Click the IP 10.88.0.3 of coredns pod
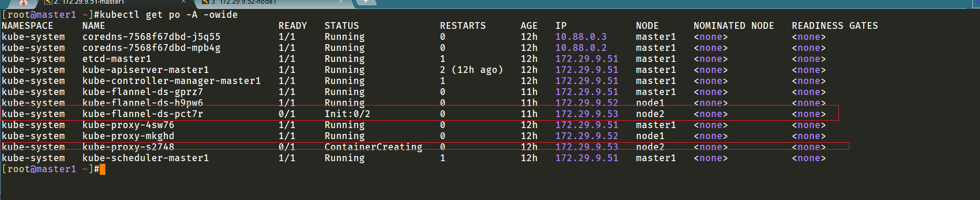Viewport: 980px width, 200px height. point(581,37)
